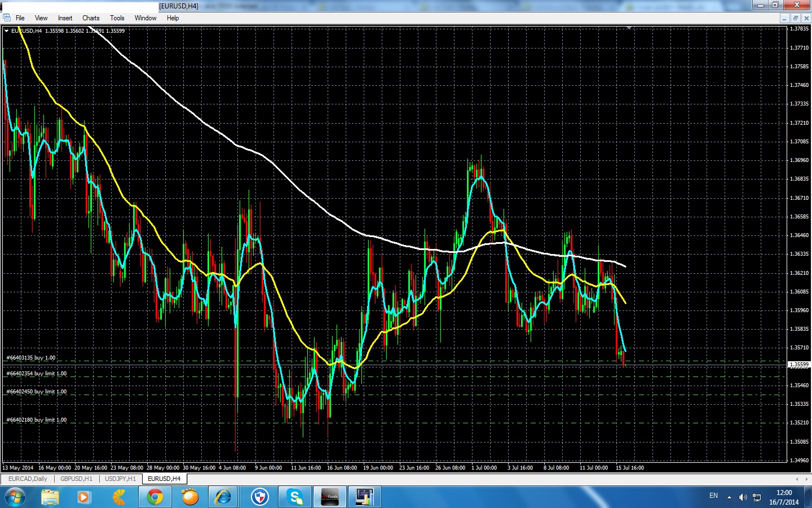Open the Forex app taskbar icon
The width and height of the screenshot is (812, 508).
point(329,497)
